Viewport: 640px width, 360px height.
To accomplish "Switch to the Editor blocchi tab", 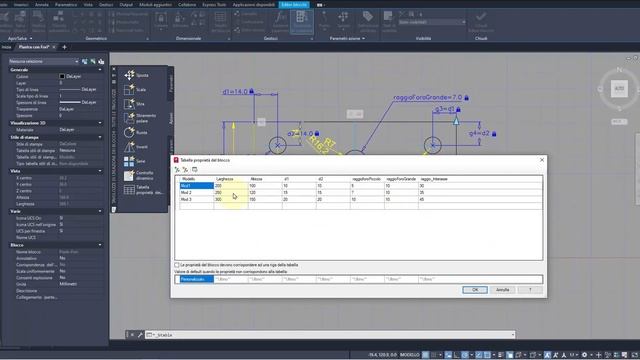I will coord(294,4).
